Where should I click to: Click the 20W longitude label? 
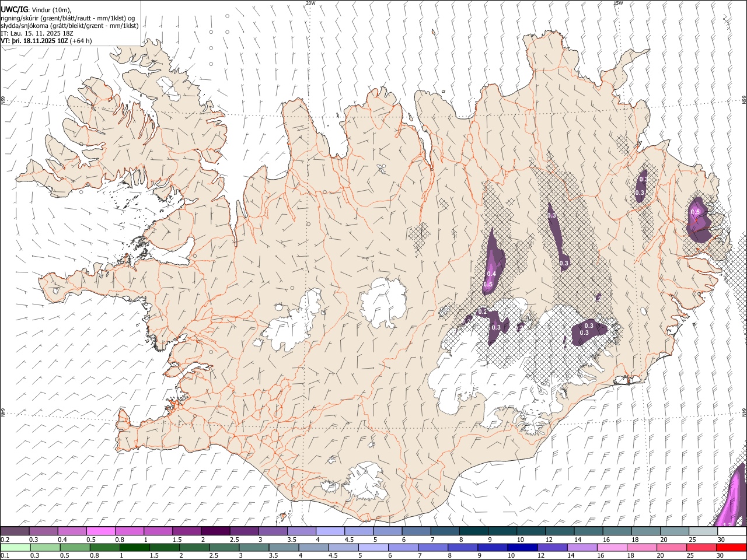point(310,3)
